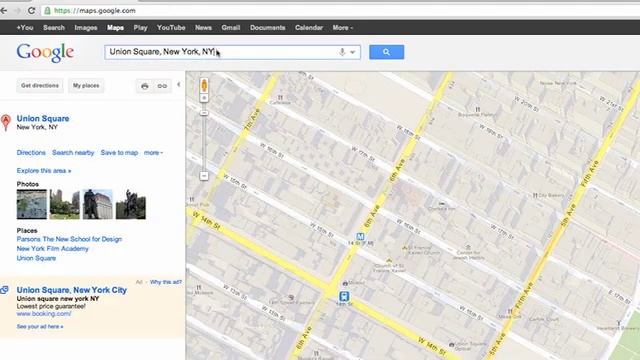Open the second photo thumbnail with trees
The width and height of the screenshot is (640, 360).
tap(64, 204)
